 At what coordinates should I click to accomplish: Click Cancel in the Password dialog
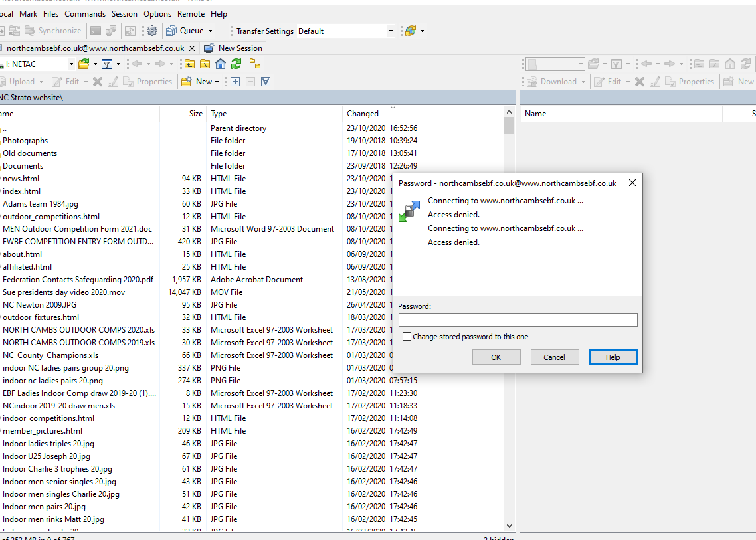pyautogui.click(x=554, y=357)
